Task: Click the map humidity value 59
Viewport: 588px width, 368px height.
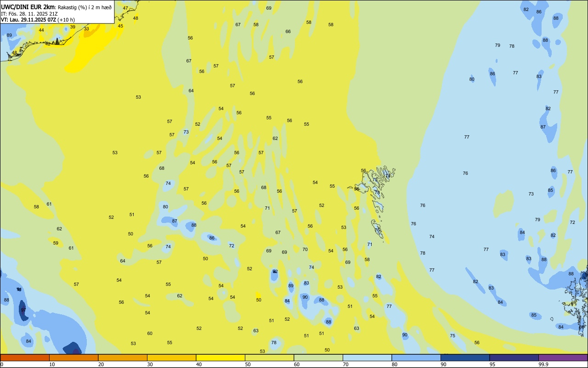Action: (x=56, y=243)
